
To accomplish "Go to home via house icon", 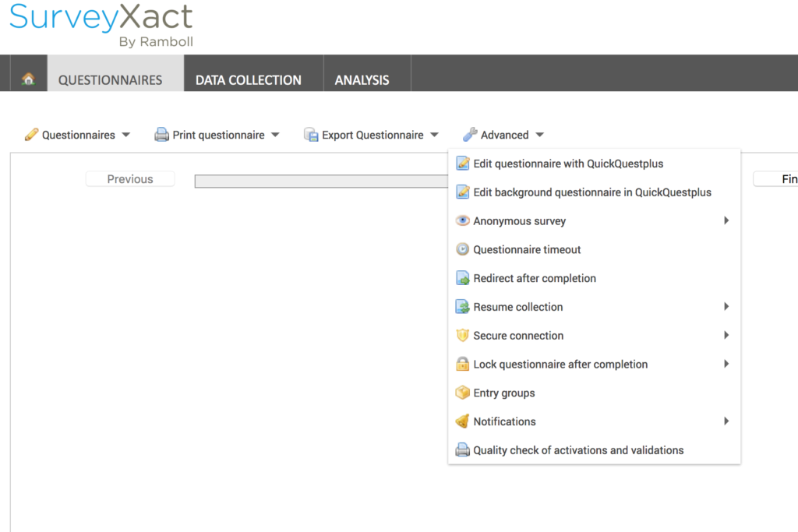I will pos(29,79).
